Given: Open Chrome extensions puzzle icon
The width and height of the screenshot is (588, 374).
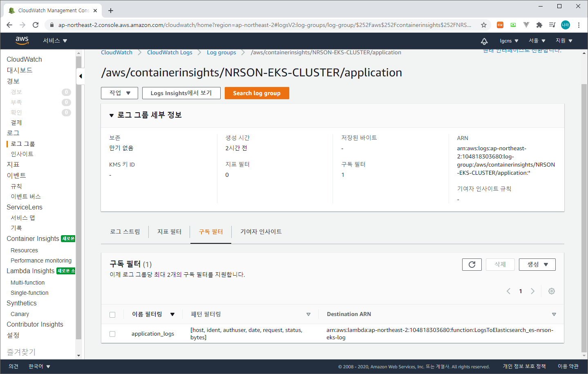Looking at the screenshot, I should (x=539, y=25).
